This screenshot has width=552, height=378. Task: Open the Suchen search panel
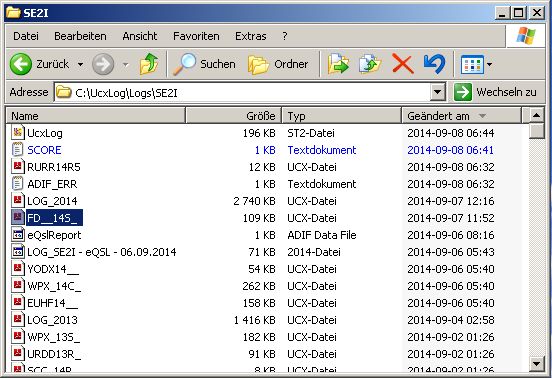point(204,64)
